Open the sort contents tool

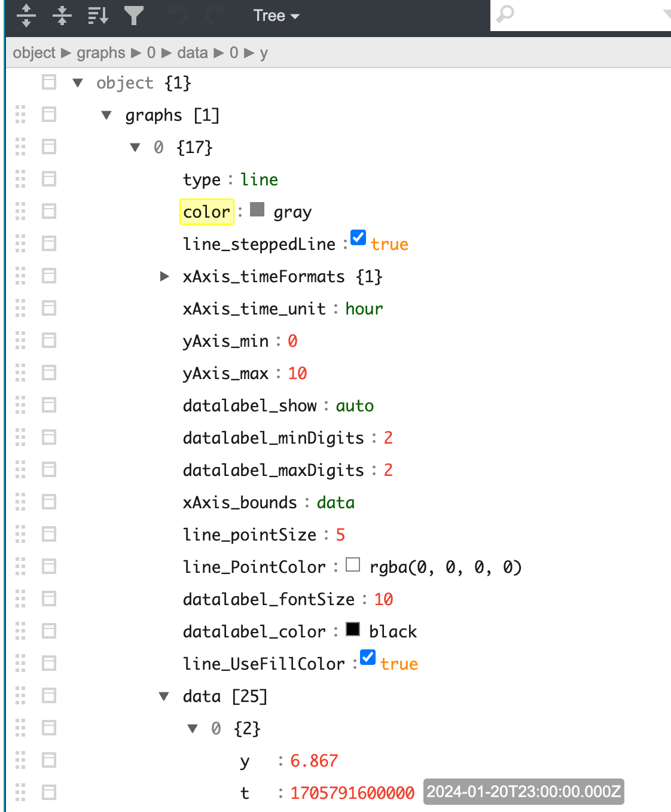98,16
